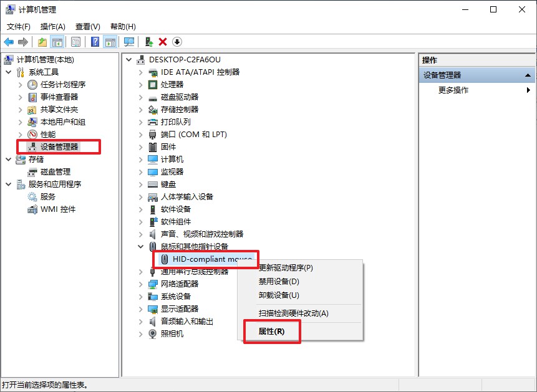Collapse the 存储 tree node
Screen dimensions: 537x392
tap(9, 160)
